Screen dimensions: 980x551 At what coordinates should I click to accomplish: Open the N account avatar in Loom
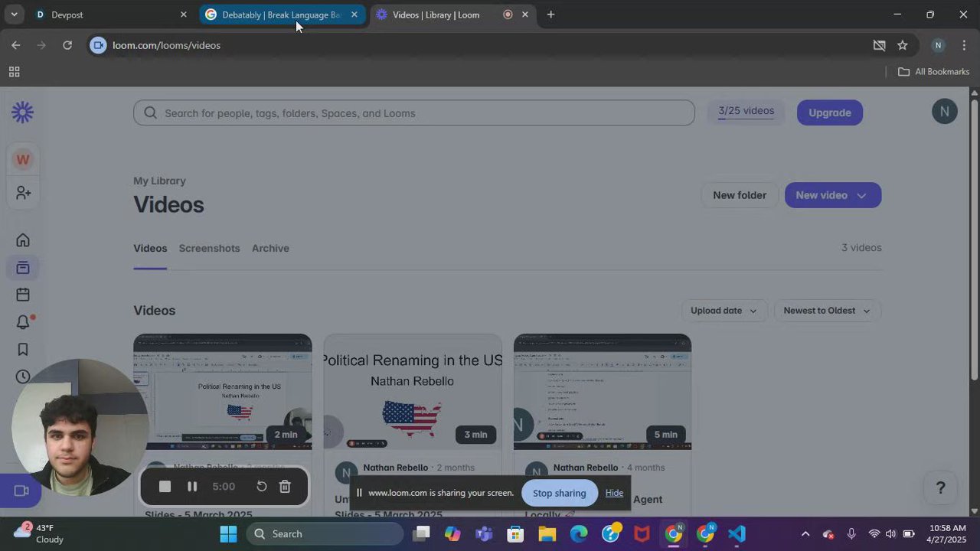(945, 111)
